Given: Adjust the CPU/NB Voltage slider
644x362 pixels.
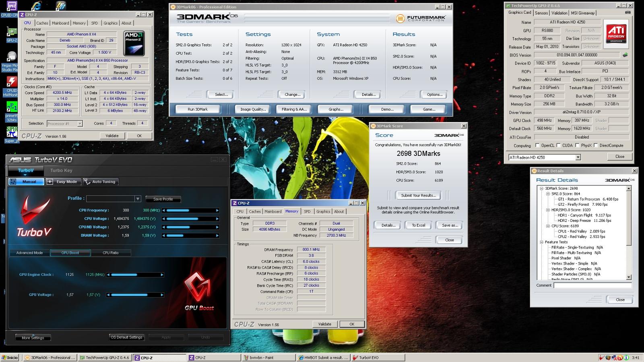Looking at the screenshot, I should pos(190,227).
